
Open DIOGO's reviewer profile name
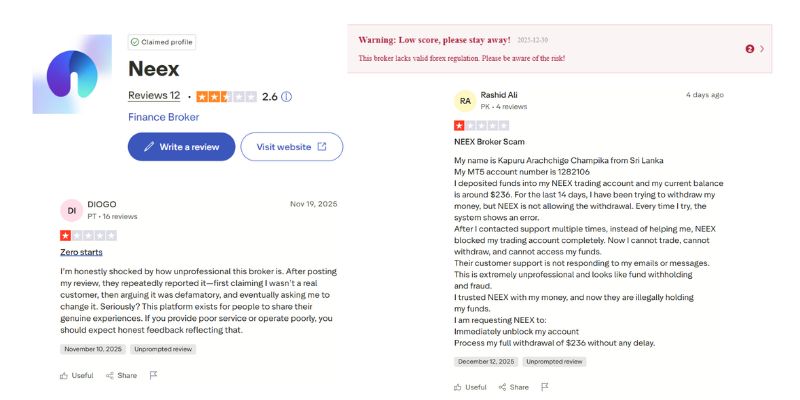(102, 204)
